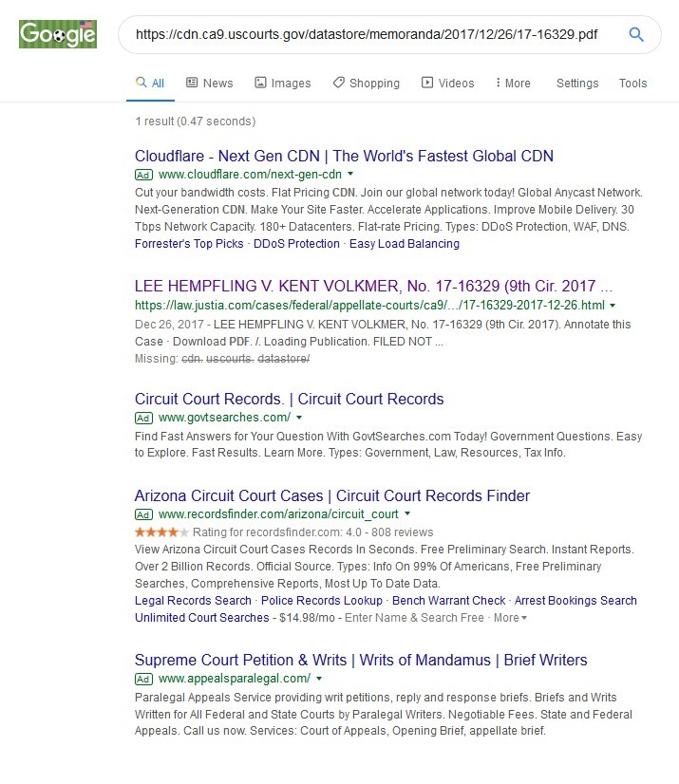This screenshot has width=679, height=784.
Task: Click the www.govtsearches.com/ URL text
Action: [x=225, y=418]
